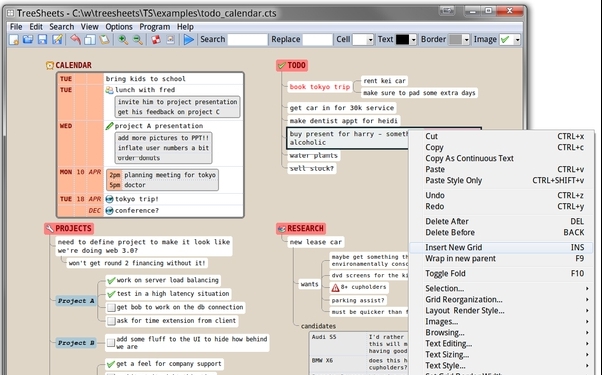Choose Insert New Grid from context menu
This screenshot has height=375, width=604.
tap(501, 248)
